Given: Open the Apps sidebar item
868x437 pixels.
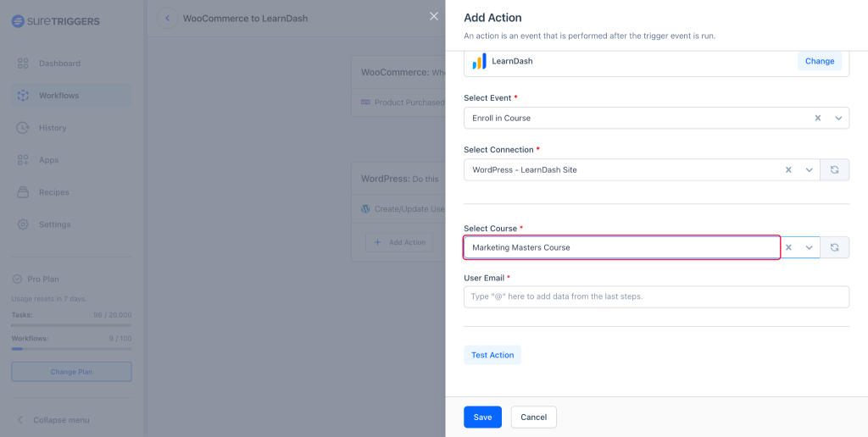Looking at the screenshot, I should [48, 160].
